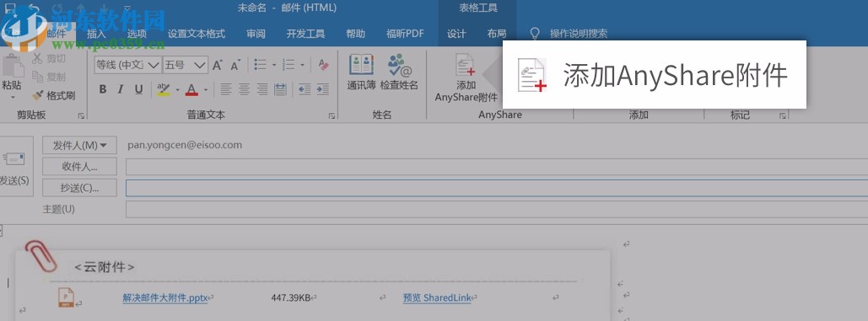This screenshot has height=321, width=868.
Task: Open the 福昕PDF tab
Action: pos(405,34)
